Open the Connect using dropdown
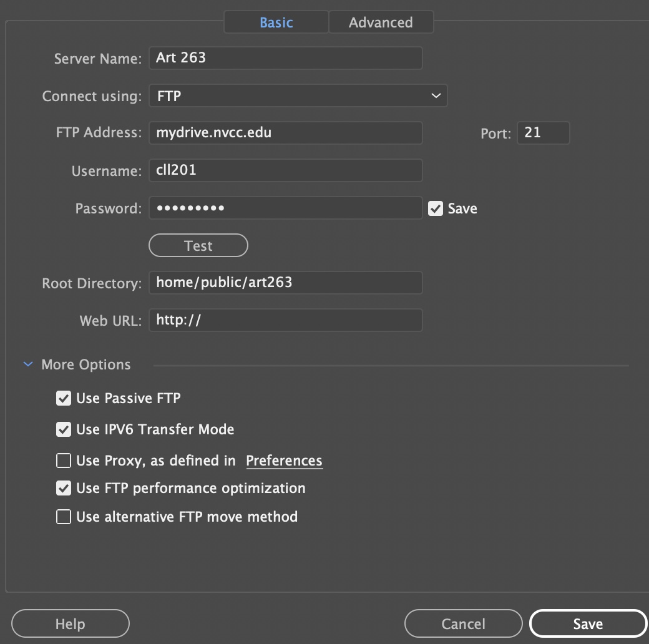The image size is (649, 644). click(298, 96)
